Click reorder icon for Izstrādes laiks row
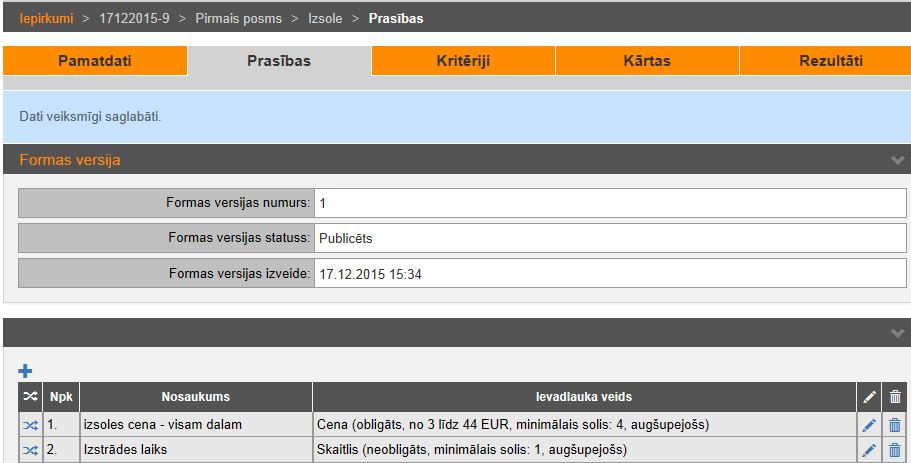 30,450
